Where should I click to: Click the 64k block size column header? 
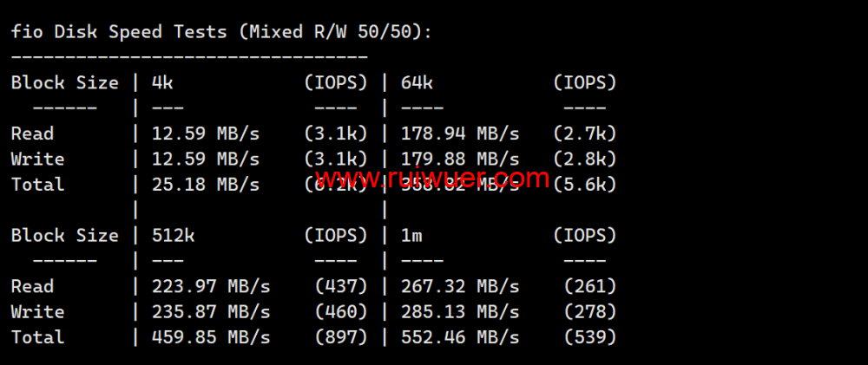click(x=418, y=83)
